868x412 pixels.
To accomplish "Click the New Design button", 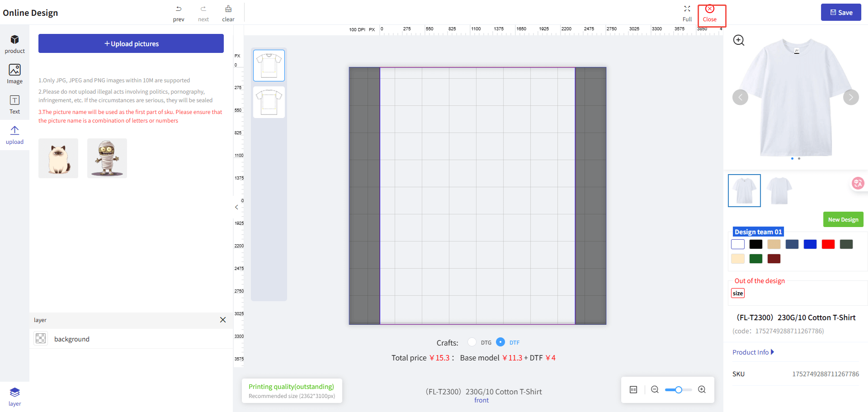I will point(843,219).
